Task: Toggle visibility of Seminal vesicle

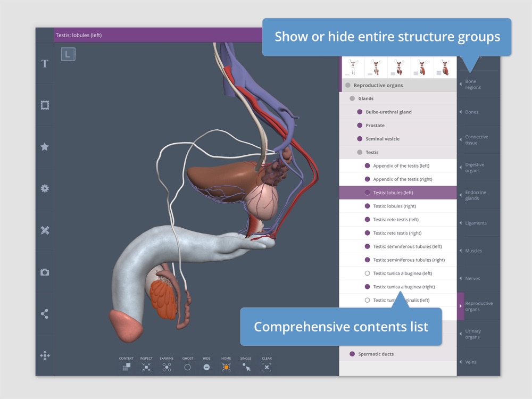Action: (360, 139)
